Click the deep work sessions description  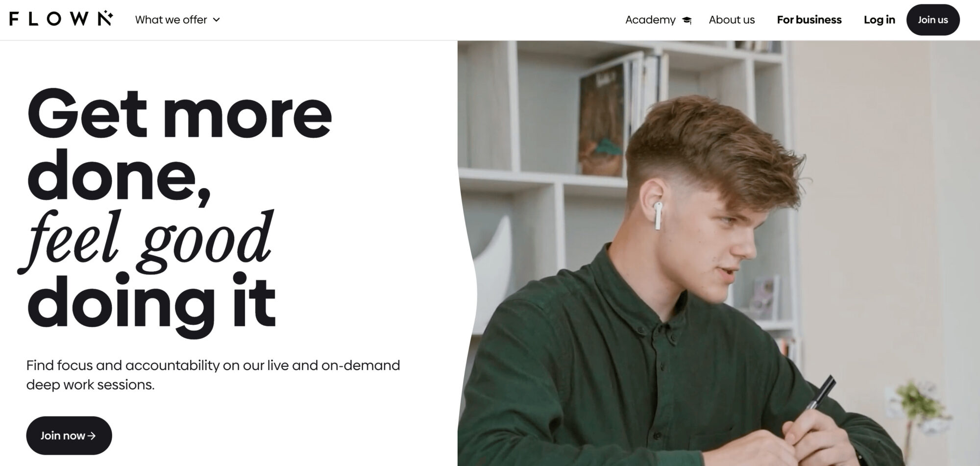213,375
